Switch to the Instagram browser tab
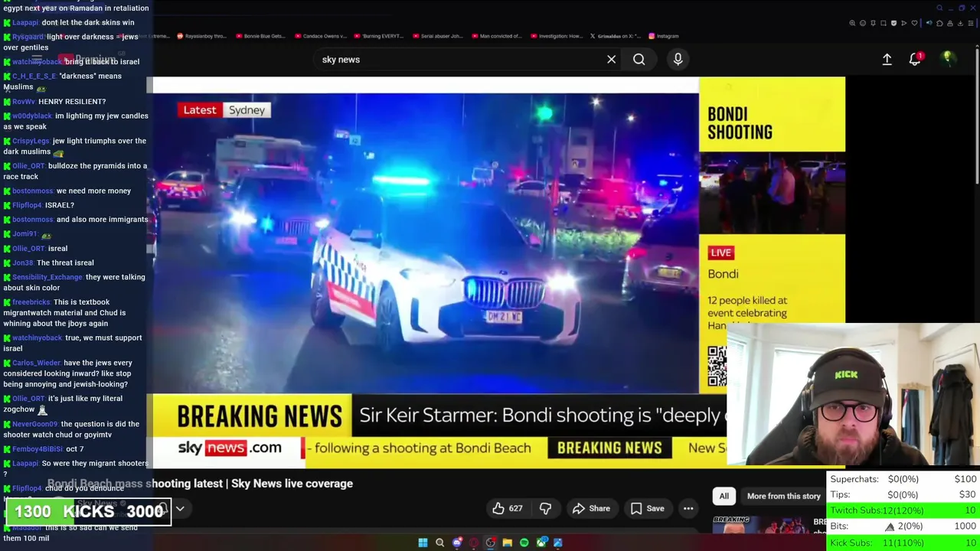The image size is (980, 551). point(663,36)
